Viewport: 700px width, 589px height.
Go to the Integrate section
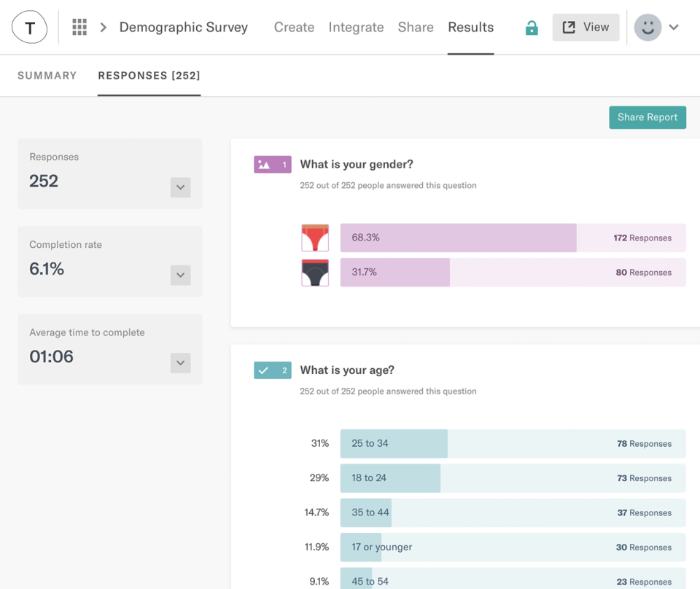tap(356, 27)
